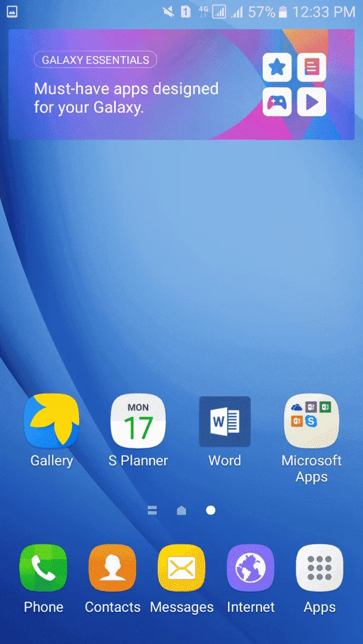Screen dimensions: 363x644
Task: Launch the Internet browser
Action: coord(251,568)
